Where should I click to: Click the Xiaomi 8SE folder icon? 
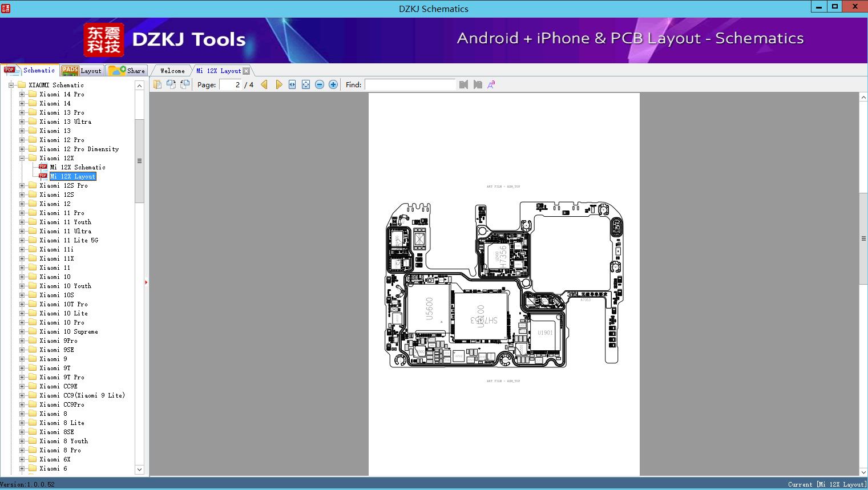coord(33,432)
